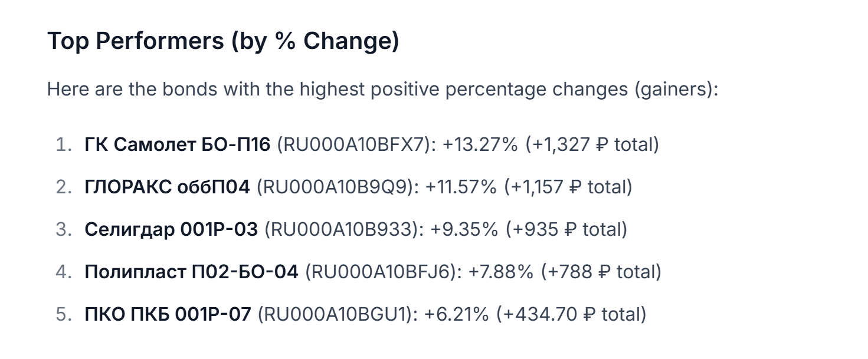868x359 pixels.
Task: Click the +11.57% change value
Action: click(461, 187)
